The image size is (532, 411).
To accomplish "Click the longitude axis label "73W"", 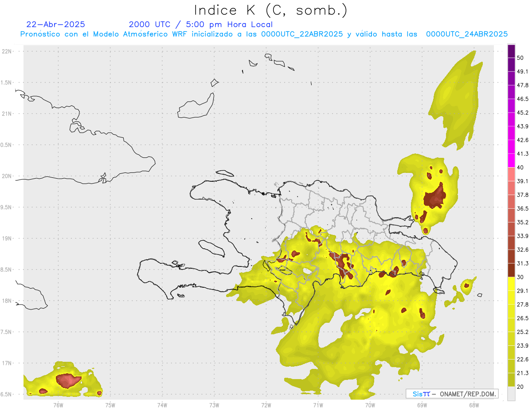I will 214,405.
